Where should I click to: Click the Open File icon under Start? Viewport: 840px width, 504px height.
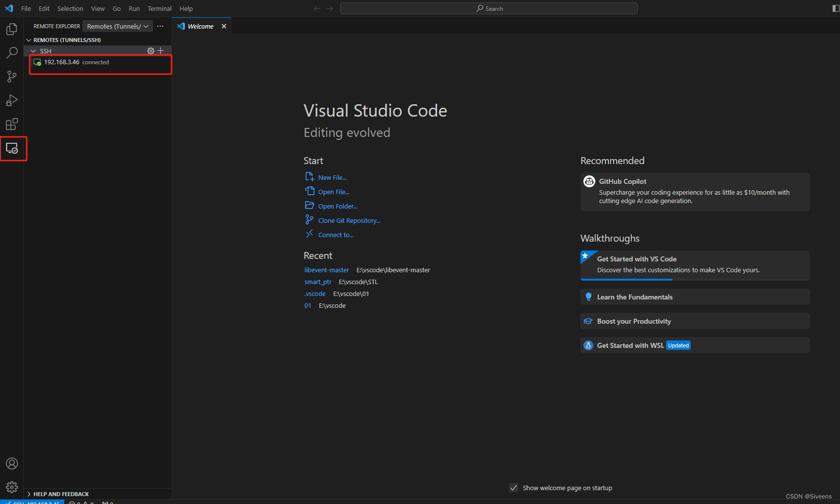click(309, 191)
